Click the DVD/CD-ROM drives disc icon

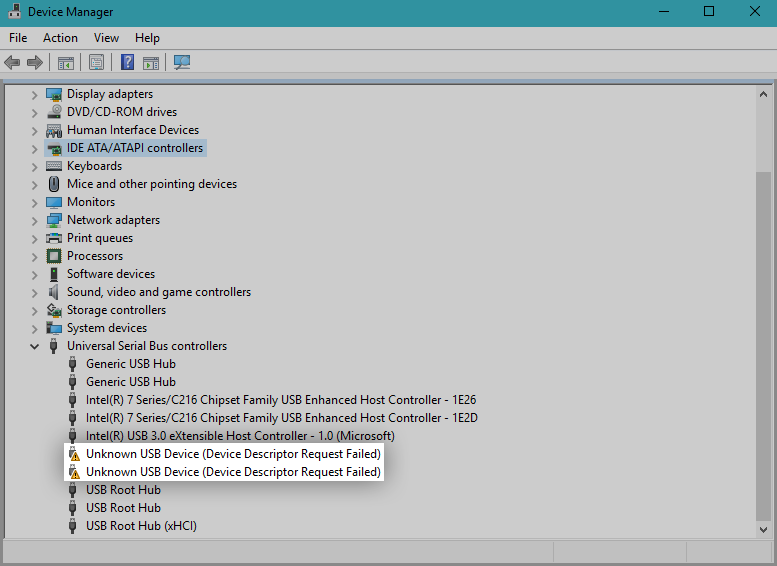tap(54, 112)
